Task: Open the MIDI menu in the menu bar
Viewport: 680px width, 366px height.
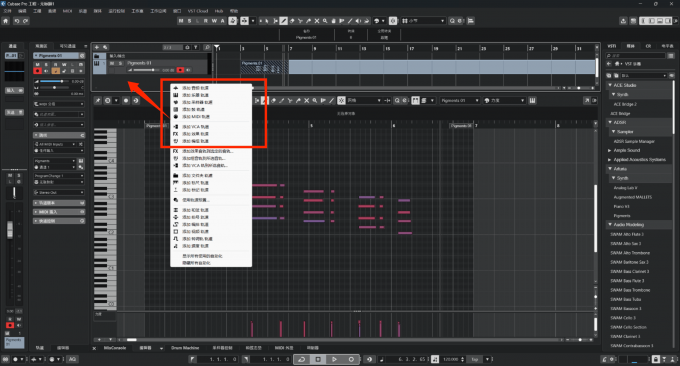Action: coord(67,11)
